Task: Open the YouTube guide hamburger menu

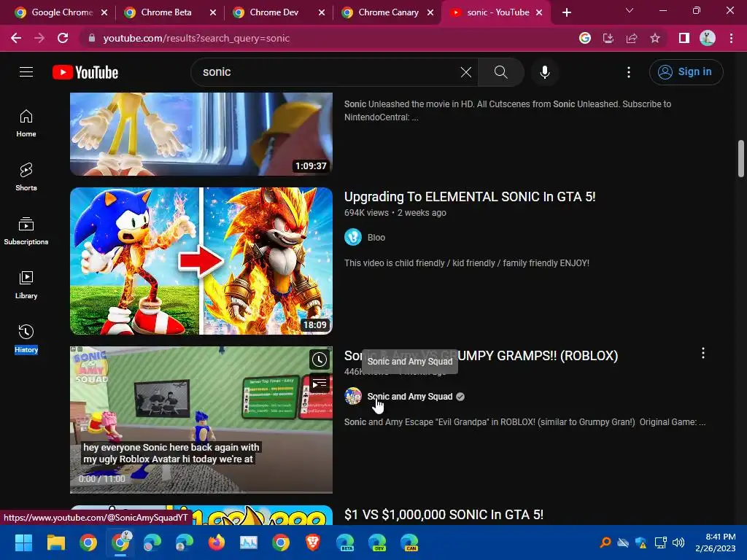Action: [x=26, y=72]
